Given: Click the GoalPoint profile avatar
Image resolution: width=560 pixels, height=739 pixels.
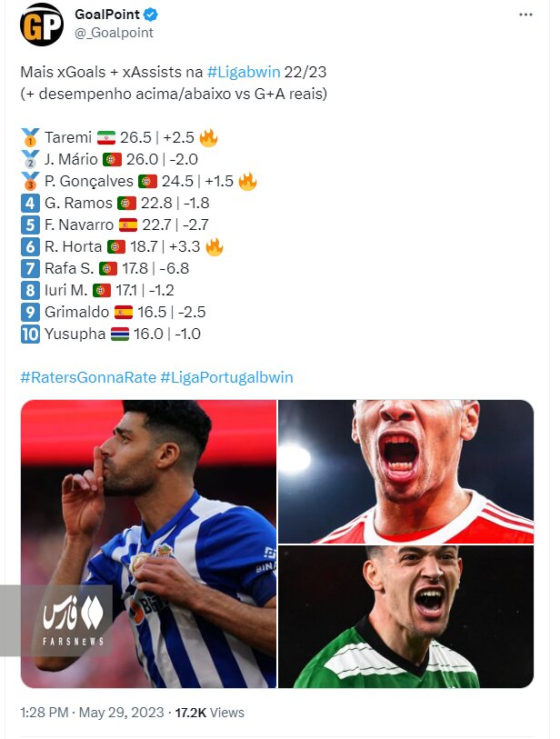Looking at the screenshot, I should [x=42, y=25].
